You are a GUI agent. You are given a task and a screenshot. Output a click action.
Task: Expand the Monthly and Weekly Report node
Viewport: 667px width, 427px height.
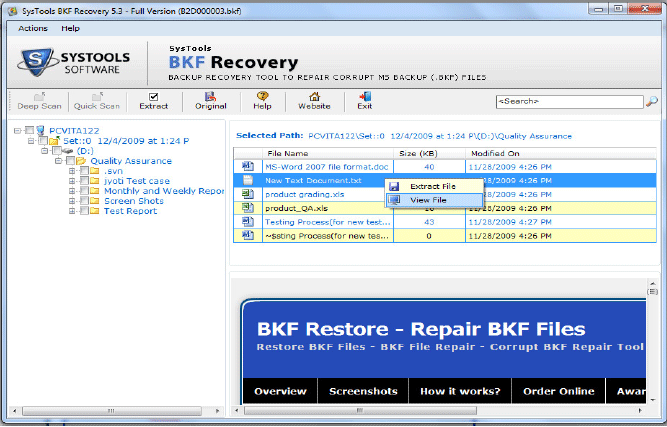72,191
